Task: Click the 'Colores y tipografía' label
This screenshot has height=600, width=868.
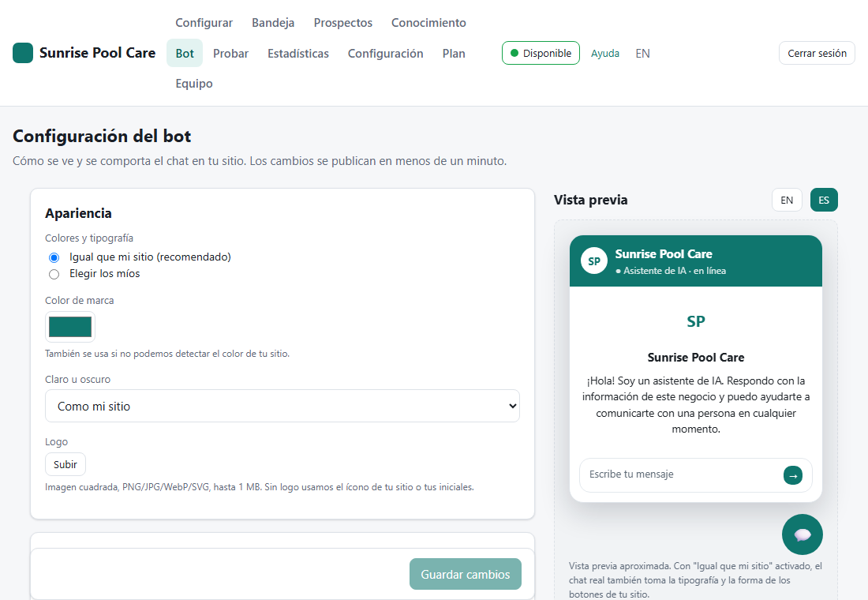Action: click(89, 238)
